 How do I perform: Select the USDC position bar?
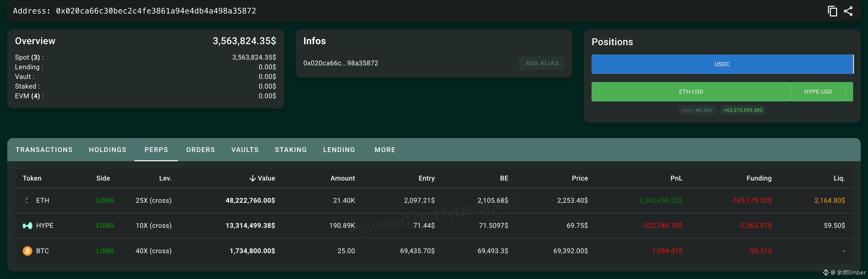pos(722,64)
